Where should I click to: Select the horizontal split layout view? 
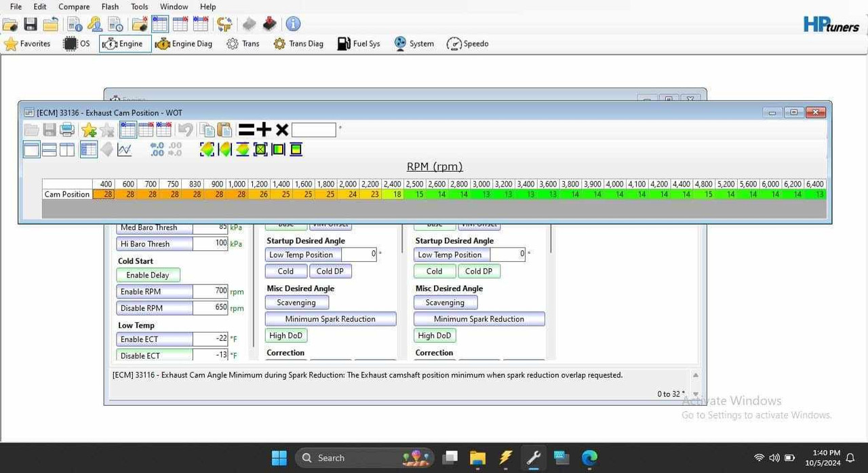50,149
